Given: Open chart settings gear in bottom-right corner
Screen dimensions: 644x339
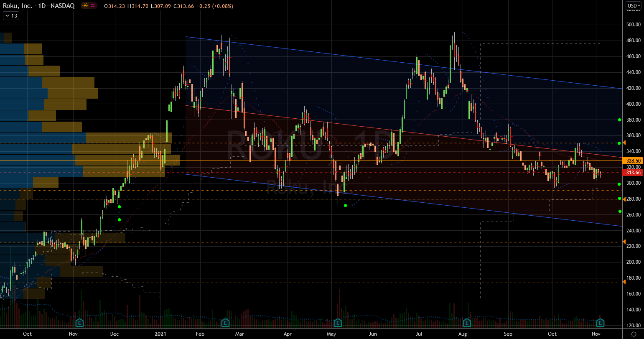Looking at the screenshot, I should click(x=634, y=334).
